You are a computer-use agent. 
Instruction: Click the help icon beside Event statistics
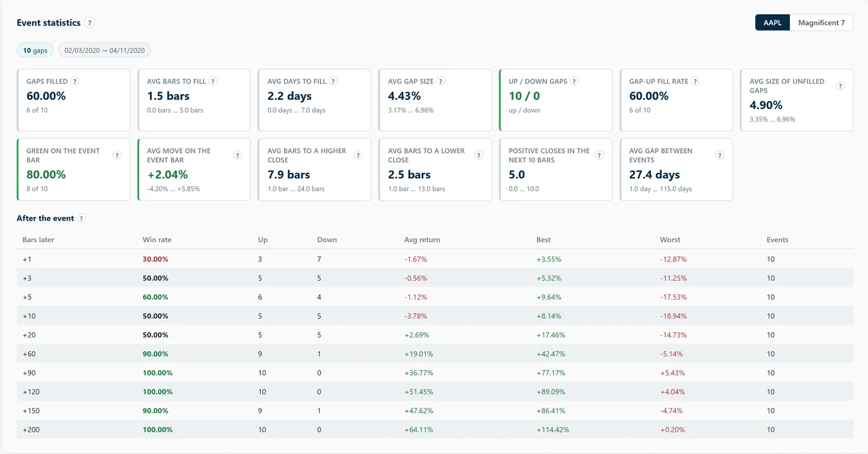[x=90, y=23]
